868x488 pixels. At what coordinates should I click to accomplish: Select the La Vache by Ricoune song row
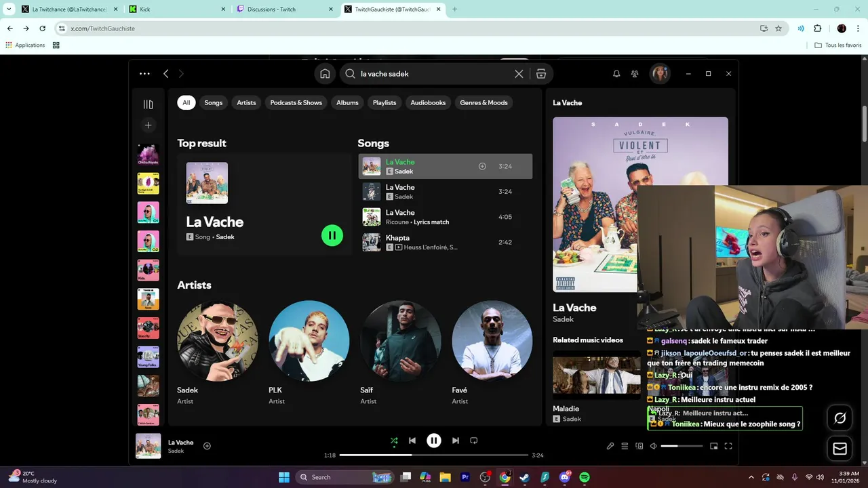pyautogui.click(x=446, y=217)
